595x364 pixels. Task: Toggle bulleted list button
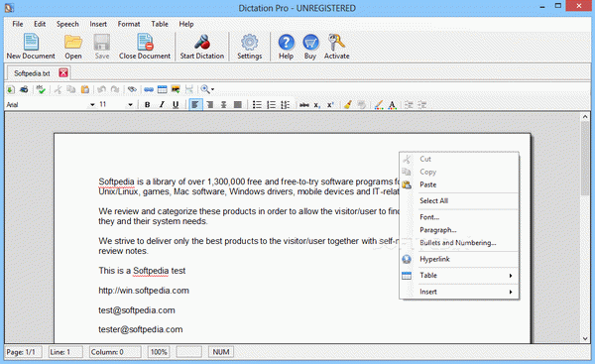point(257,105)
